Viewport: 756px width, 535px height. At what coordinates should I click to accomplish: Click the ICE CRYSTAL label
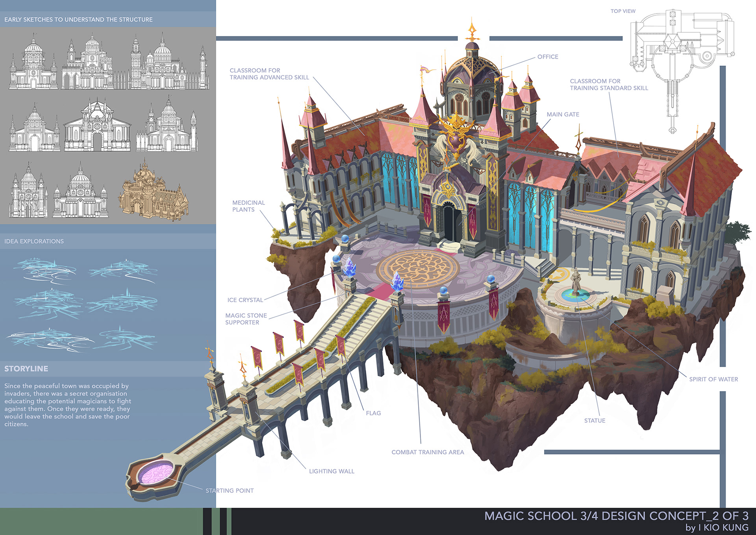[x=245, y=300]
